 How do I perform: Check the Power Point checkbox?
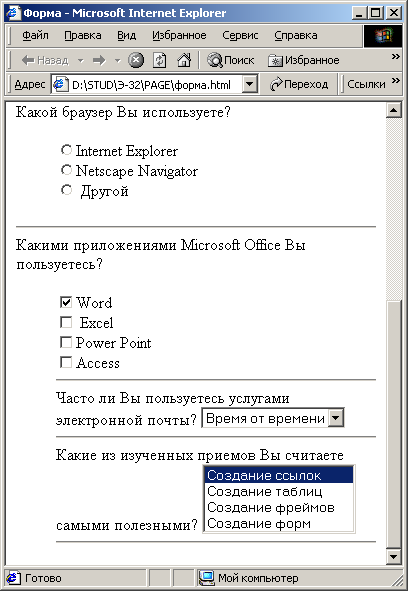(66, 342)
